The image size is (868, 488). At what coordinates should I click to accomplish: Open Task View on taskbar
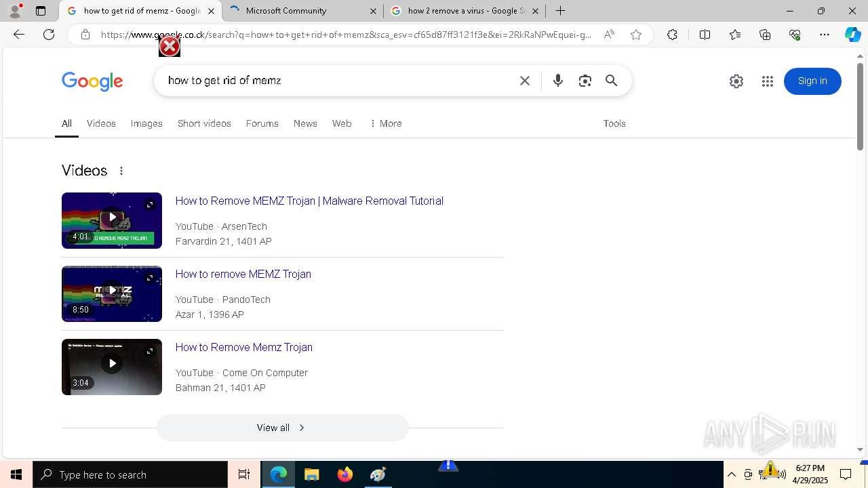(244, 474)
